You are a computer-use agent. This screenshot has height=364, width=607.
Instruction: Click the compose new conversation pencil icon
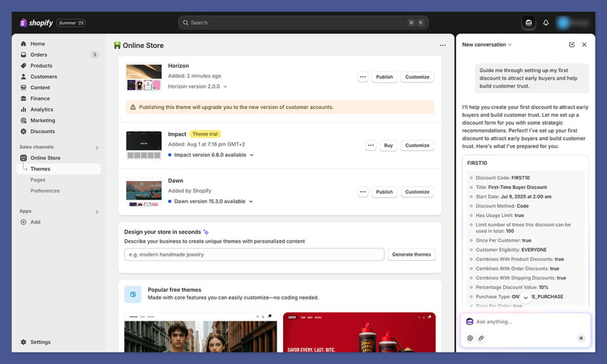coord(571,44)
